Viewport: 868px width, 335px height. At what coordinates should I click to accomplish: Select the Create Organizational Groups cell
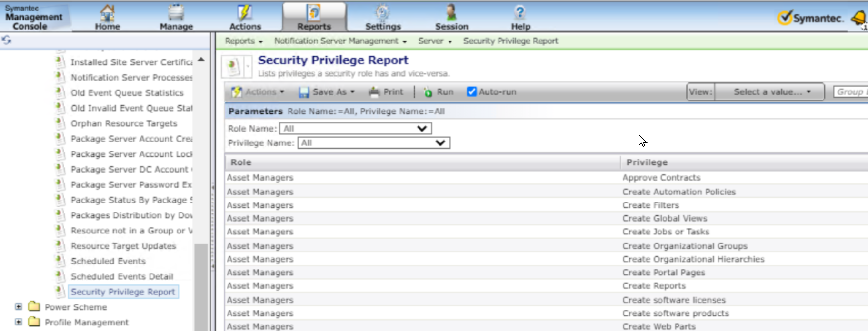click(685, 246)
